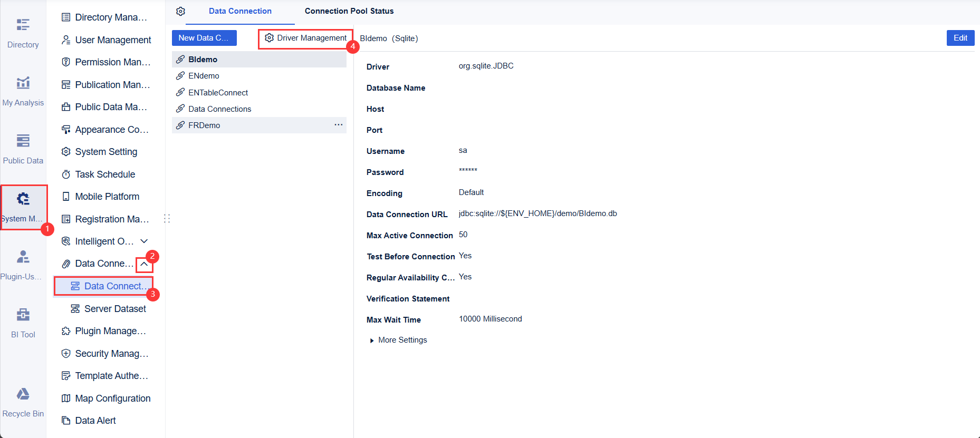
Task: Open the Public Data sidebar icon
Action: click(23, 141)
